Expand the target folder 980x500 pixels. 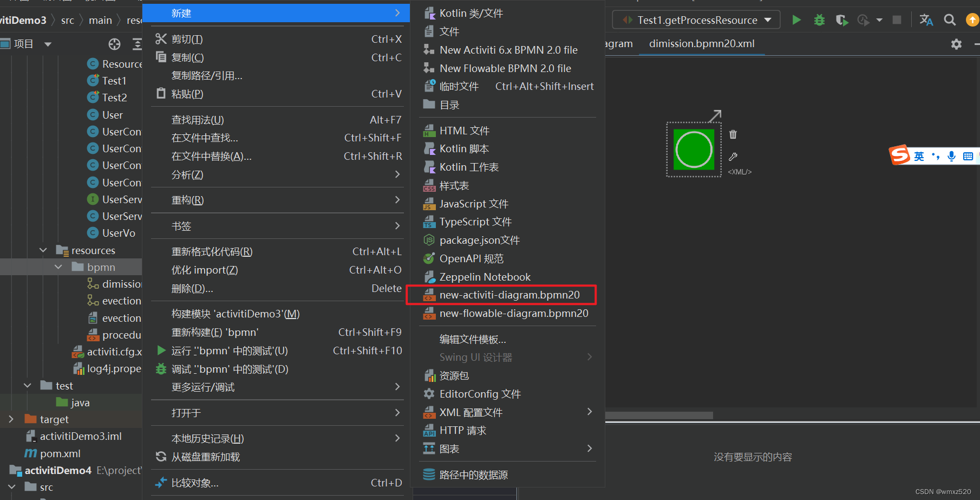11,419
